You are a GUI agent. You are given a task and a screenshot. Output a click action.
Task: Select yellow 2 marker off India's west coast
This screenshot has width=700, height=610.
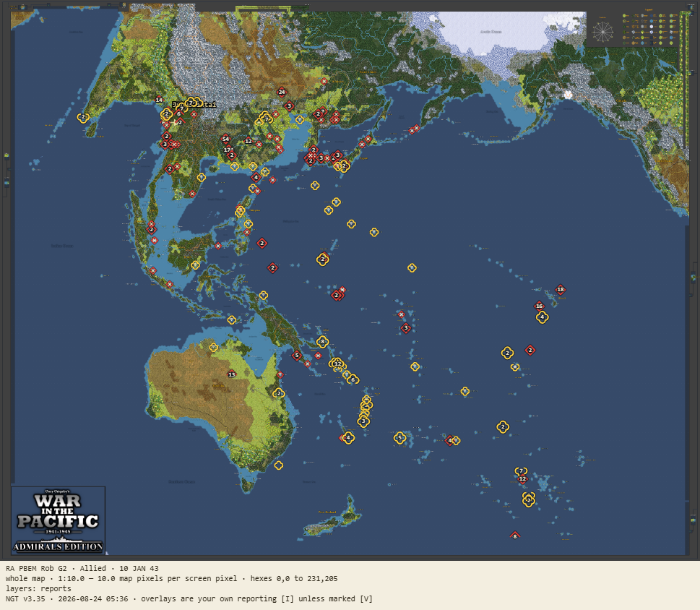coord(82,117)
